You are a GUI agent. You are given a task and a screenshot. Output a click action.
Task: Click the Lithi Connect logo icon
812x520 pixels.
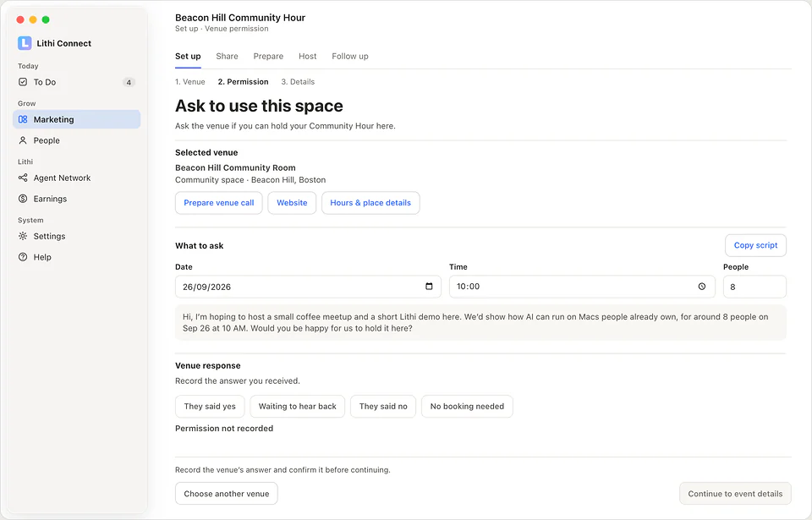click(x=25, y=43)
